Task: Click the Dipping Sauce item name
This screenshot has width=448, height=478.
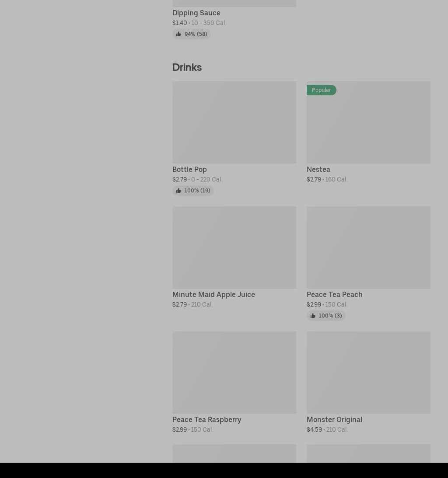Action: (196, 13)
